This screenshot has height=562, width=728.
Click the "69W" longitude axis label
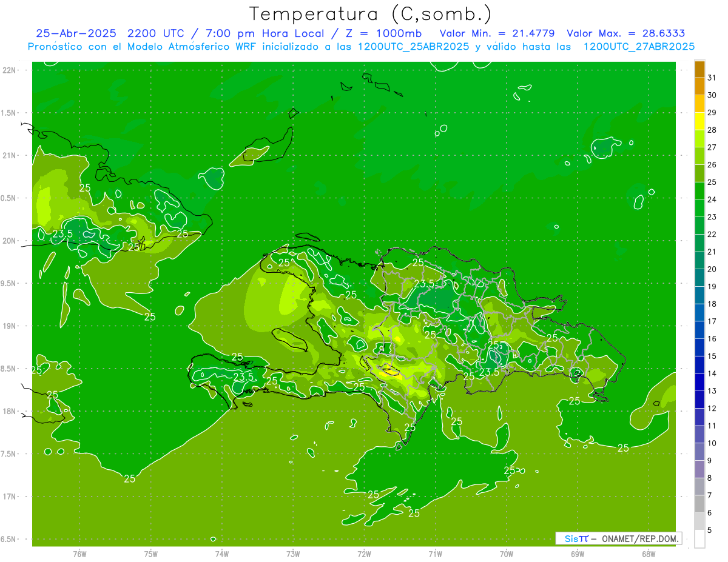[x=578, y=554]
